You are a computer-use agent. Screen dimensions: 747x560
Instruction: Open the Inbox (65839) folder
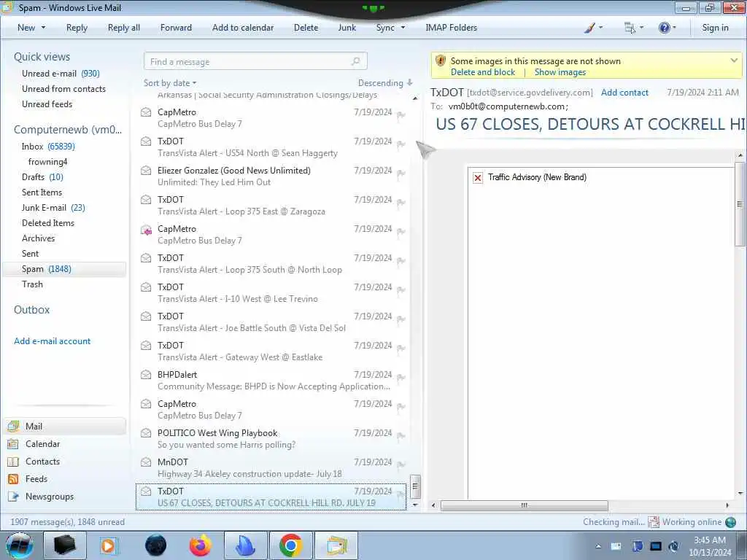coord(48,147)
